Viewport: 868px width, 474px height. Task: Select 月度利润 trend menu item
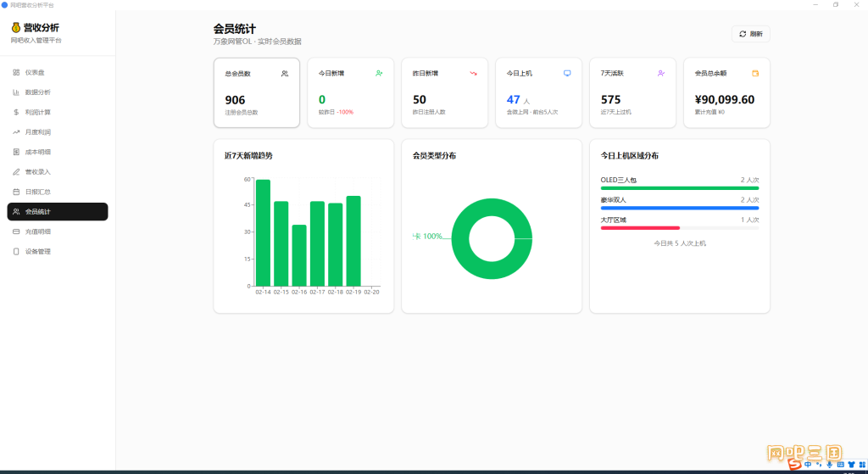tap(58, 132)
